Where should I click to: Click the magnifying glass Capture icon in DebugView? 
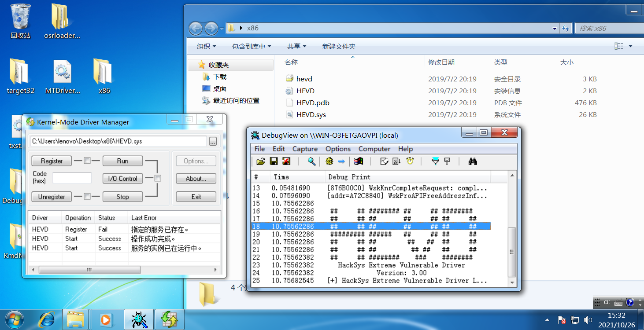pyautogui.click(x=311, y=161)
